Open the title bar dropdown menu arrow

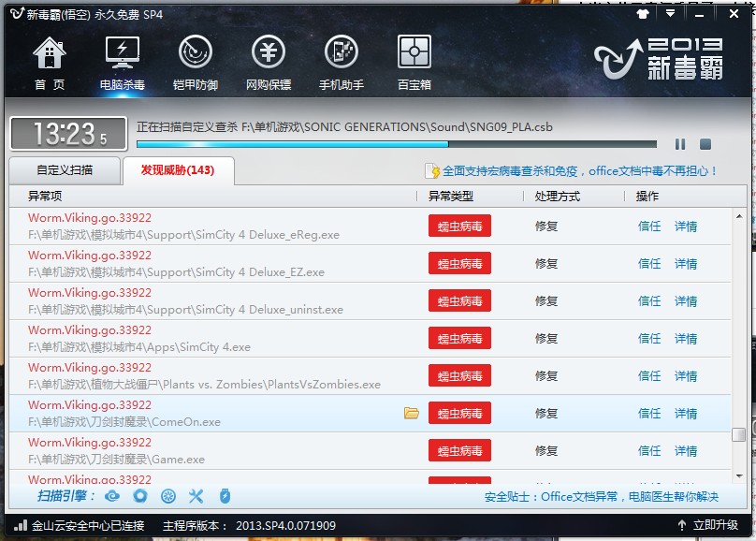pyautogui.click(x=670, y=13)
